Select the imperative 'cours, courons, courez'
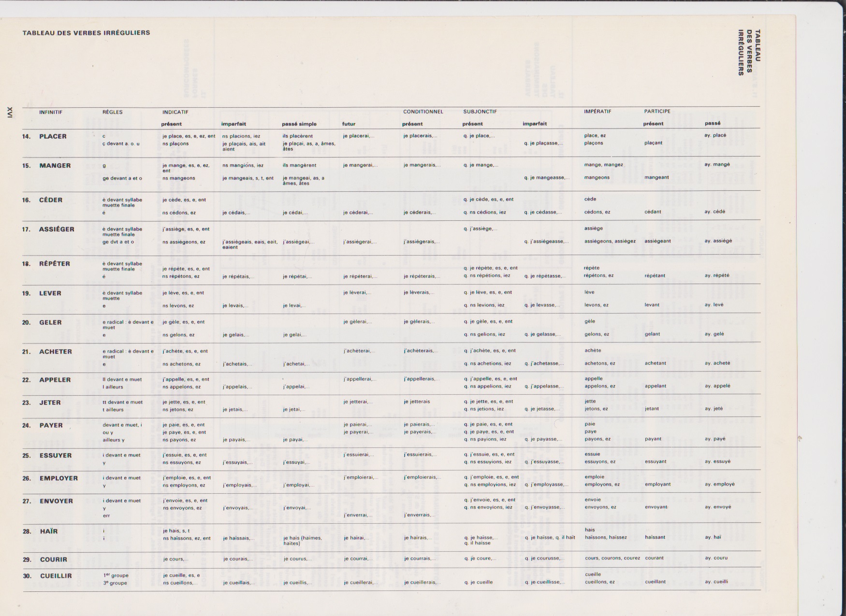The image size is (846, 616). [x=613, y=558]
